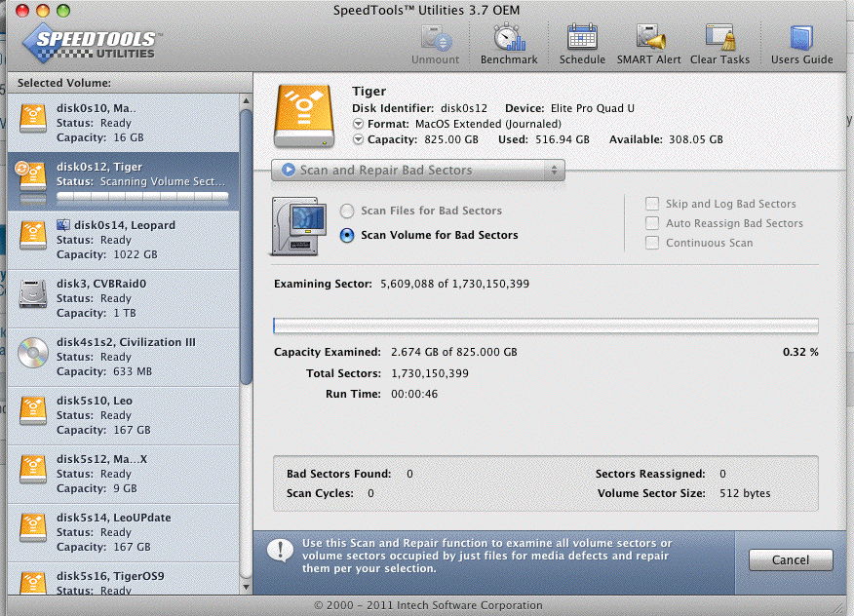Select volume disk0s14, Leopard
Viewport: 854px width, 616px height.
123,240
